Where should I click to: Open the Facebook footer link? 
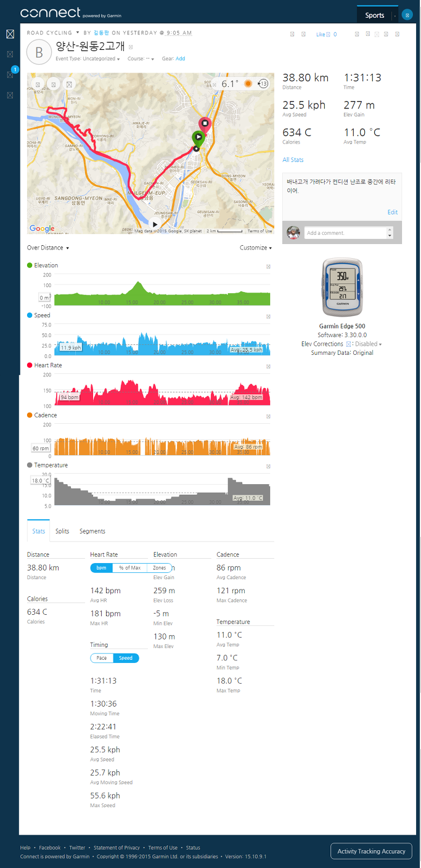coord(50,848)
